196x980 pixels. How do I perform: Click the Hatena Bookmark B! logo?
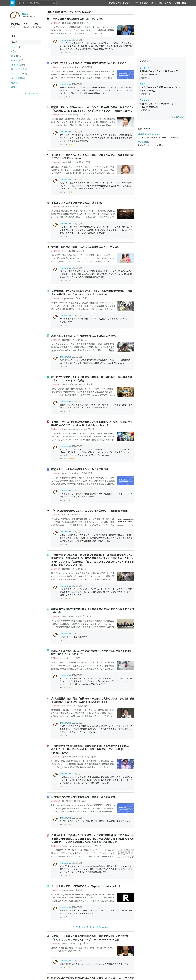click(13, 3)
